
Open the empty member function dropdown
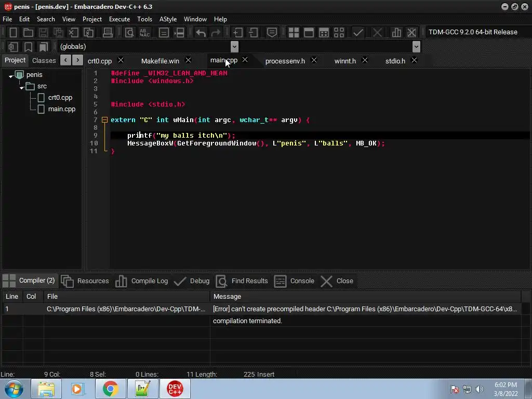coord(416,47)
